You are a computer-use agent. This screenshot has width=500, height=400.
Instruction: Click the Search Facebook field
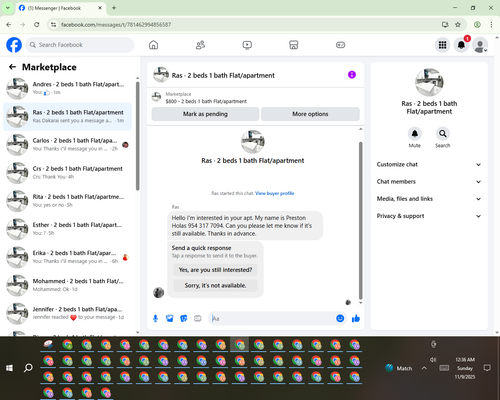coord(80,45)
